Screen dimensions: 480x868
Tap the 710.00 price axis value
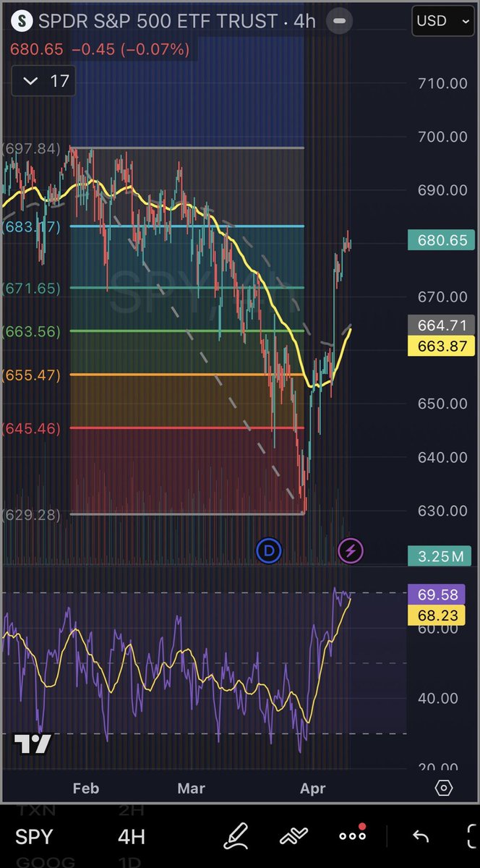[x=442, y=83]
